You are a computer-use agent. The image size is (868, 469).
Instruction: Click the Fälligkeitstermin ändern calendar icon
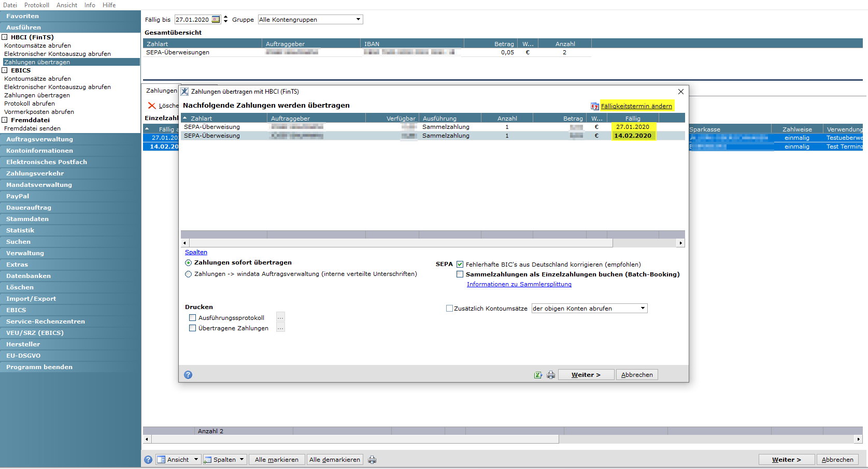tap(594, 106)
